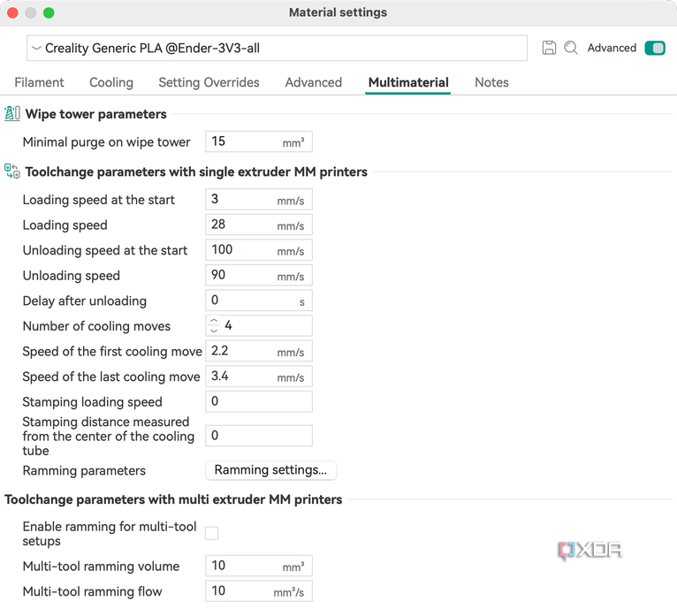Screen dimensions: 677x616
Task: Click the Delay after unloading label
Action: (85, 300)
